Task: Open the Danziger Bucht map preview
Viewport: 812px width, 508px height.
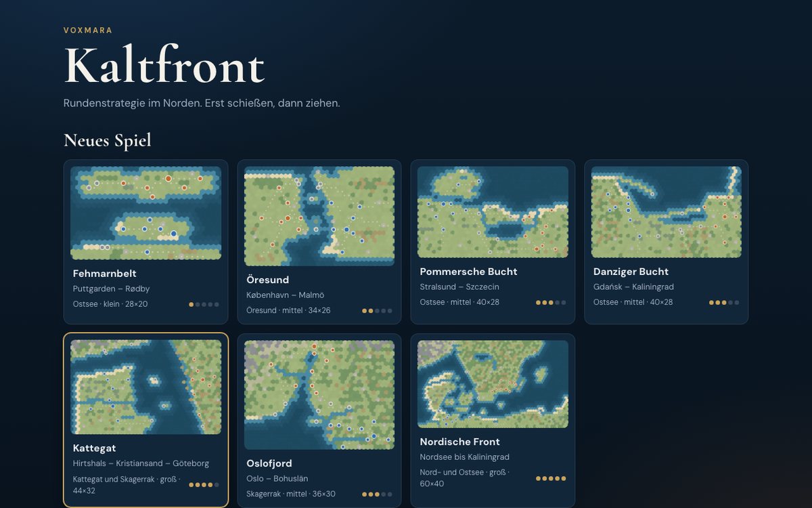Action: tap(667, 212)
